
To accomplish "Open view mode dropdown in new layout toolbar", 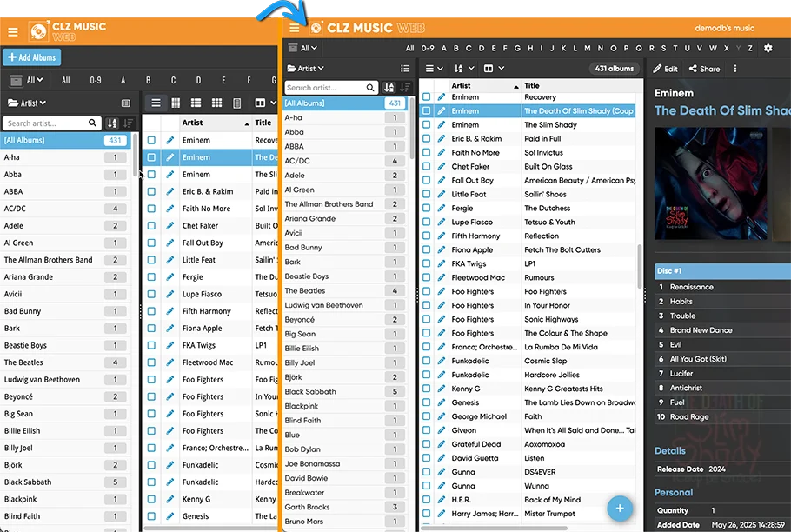I will point(434,68).
